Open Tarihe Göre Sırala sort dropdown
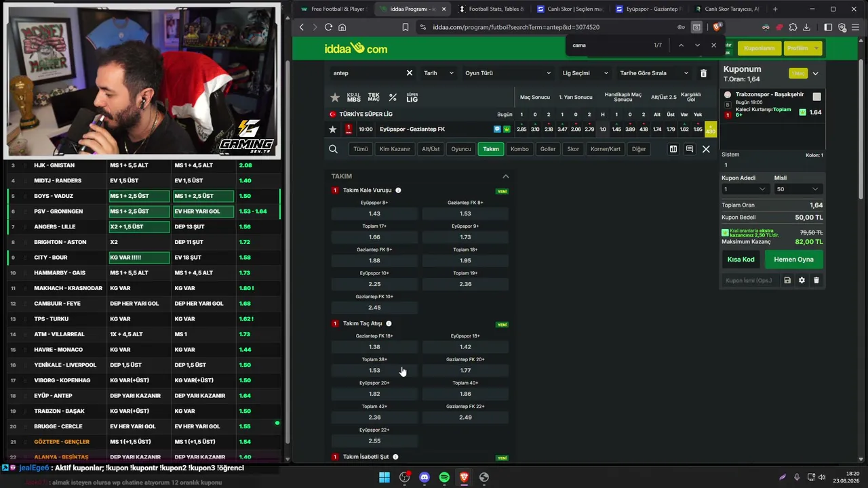This screenshot has height=488, width=868. 654,73
